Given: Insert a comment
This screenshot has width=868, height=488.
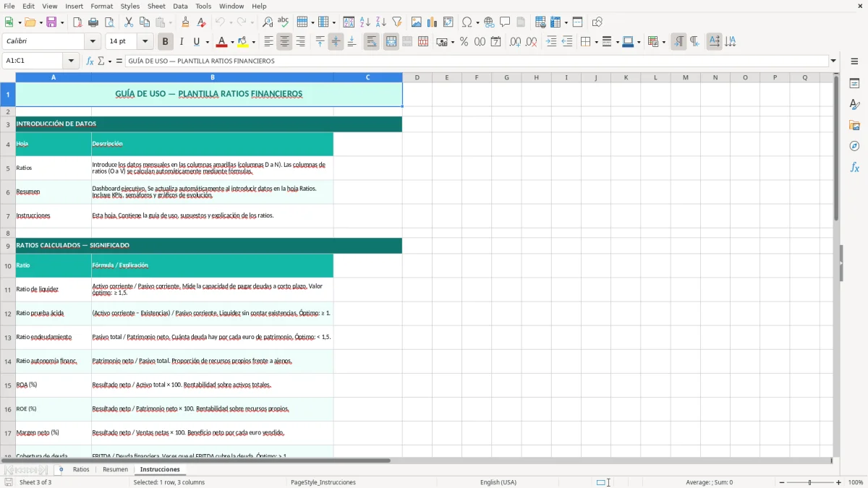Looking at the screenshot, I should point(506,22).
